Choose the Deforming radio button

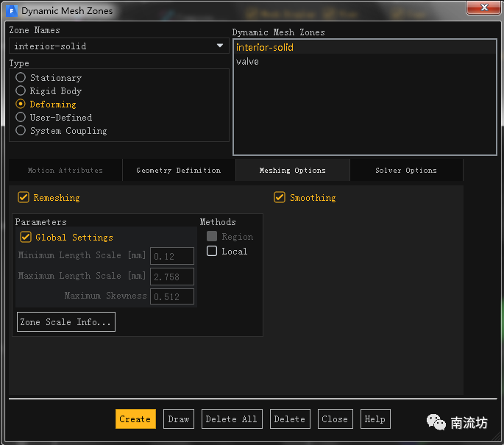(21, 104)
